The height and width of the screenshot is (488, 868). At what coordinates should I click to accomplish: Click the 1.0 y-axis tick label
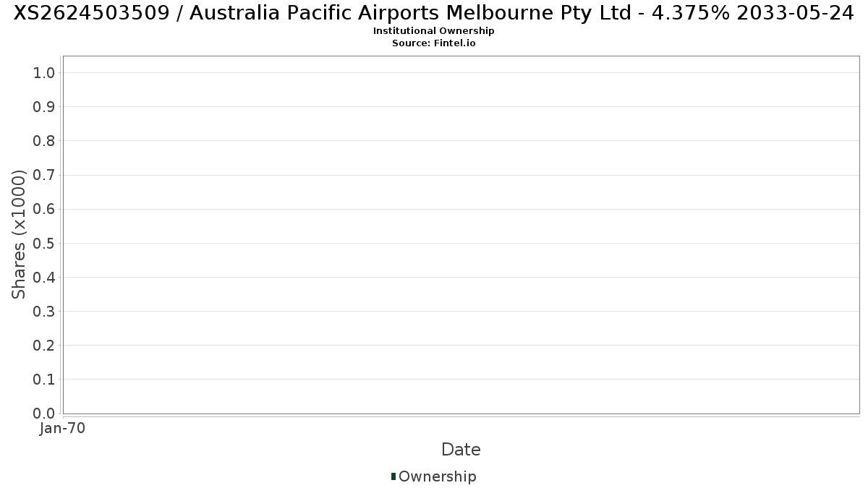point(44,72)
